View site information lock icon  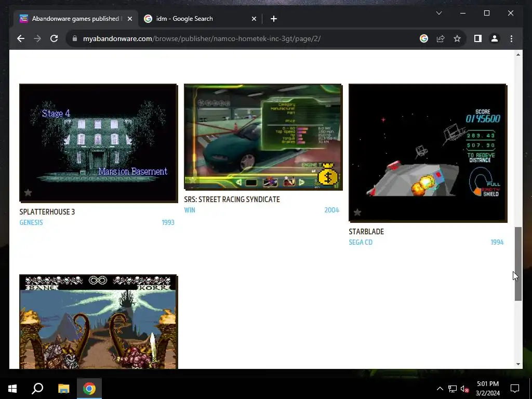[75, 38]
